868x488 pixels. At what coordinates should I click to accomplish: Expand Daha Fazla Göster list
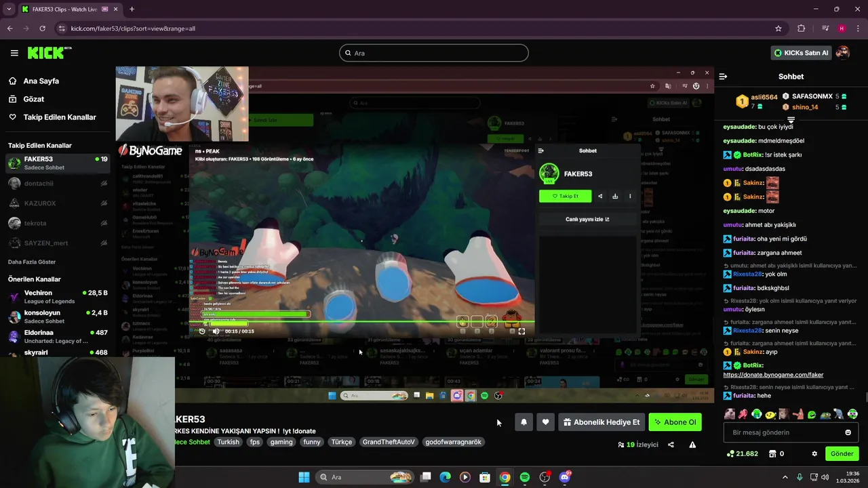32,262
